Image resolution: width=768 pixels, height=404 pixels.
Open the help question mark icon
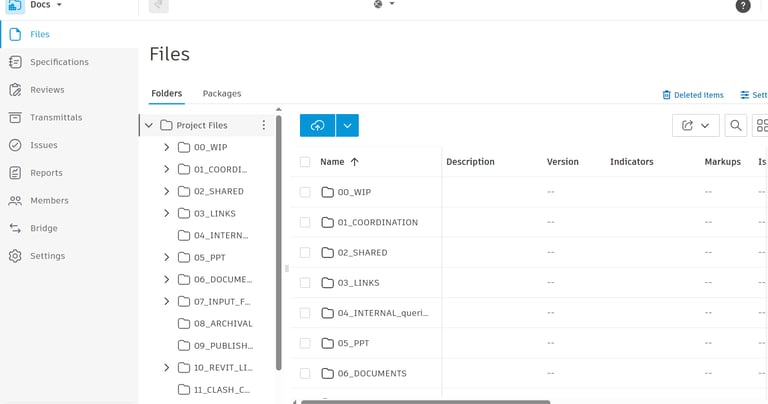click(743, 6)
